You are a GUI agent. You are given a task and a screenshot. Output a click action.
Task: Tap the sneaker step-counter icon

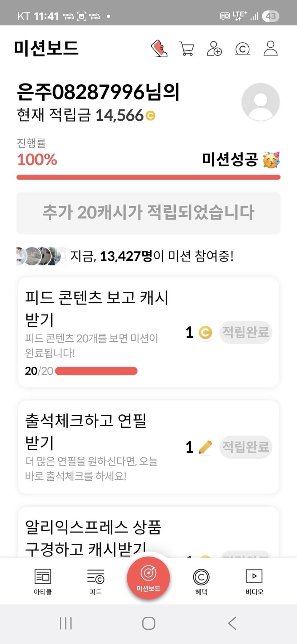click(x=159, y=49)
